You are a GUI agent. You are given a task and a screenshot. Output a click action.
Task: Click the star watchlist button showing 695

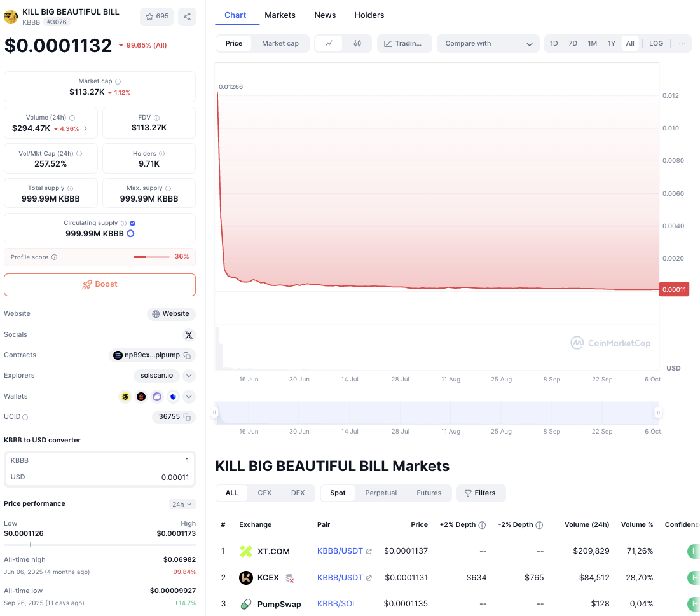click(x=156, y=17)
